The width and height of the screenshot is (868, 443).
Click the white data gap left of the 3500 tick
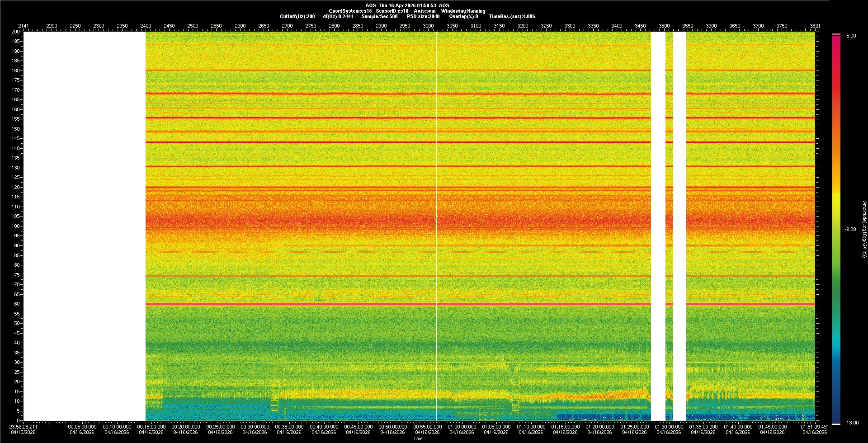658,226
